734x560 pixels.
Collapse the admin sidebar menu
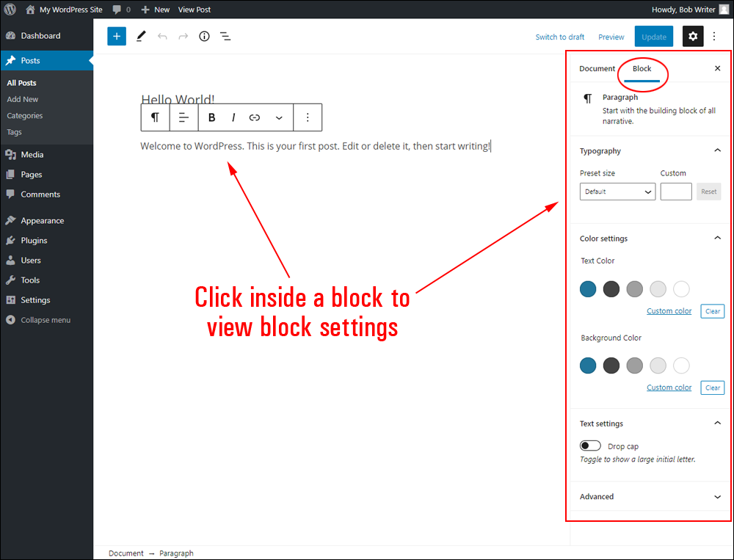(47, 320)
